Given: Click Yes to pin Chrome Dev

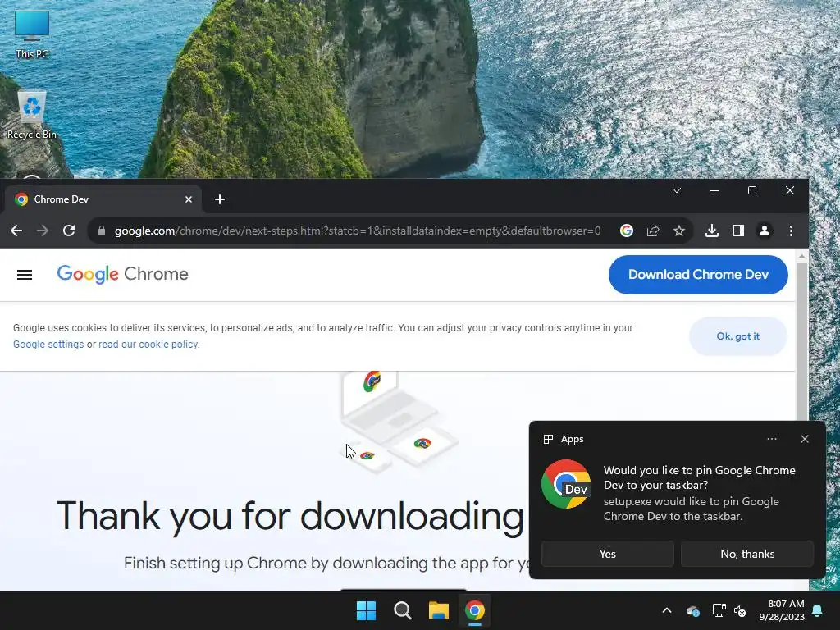Looking at the screenshot, I should click(x=608, y=554).
